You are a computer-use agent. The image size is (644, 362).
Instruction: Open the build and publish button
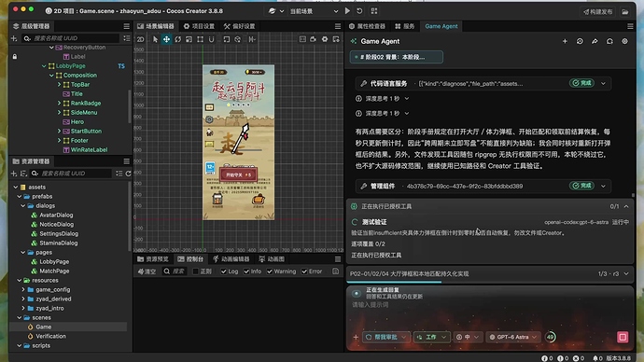click(598, 11)
